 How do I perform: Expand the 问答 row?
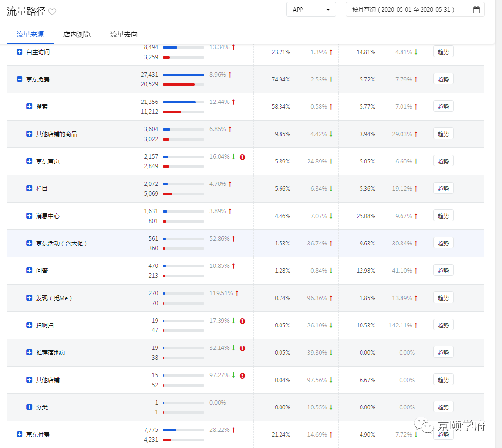click(x=29, y=270)
